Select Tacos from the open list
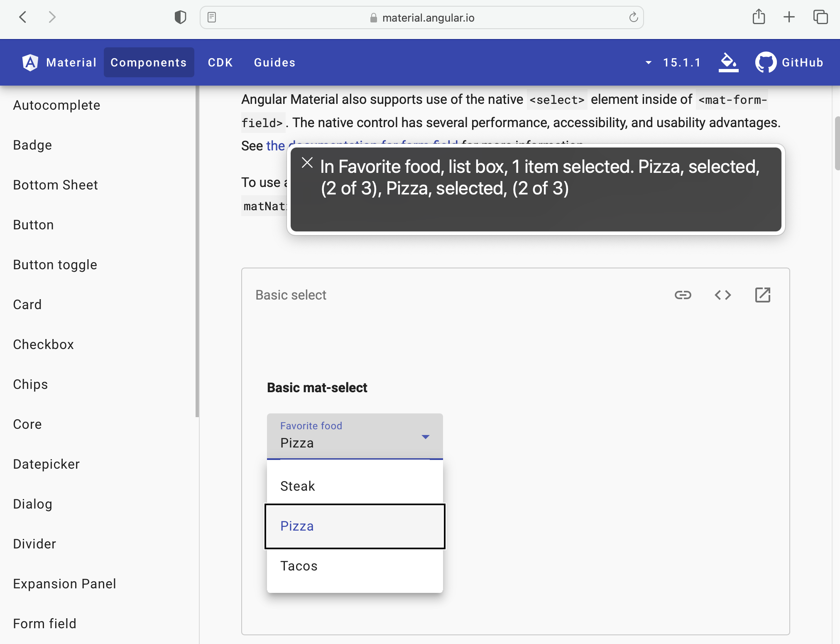The height and width of the screenshot is (644, 840). [x=299, y=565]
